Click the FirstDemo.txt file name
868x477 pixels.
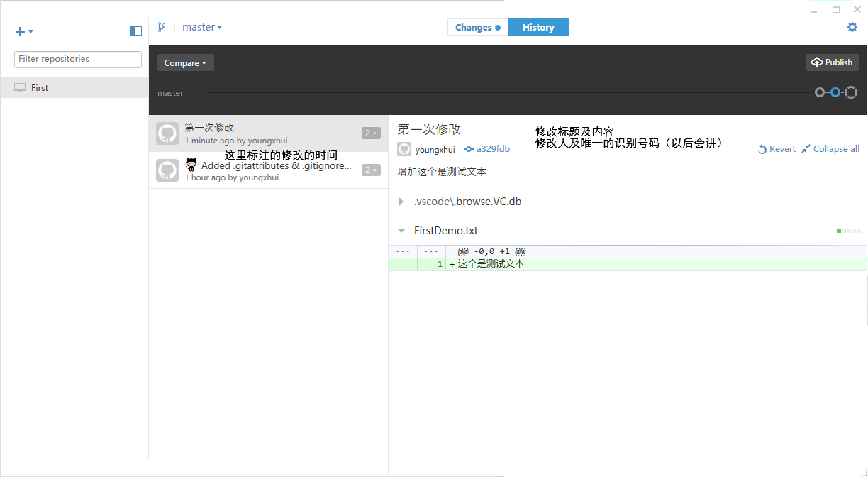[446, 231]
